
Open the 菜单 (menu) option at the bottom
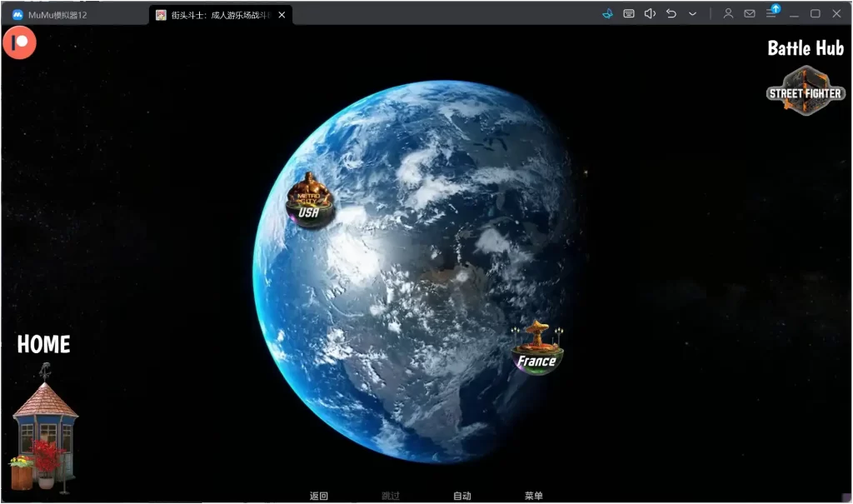(534, 496)
